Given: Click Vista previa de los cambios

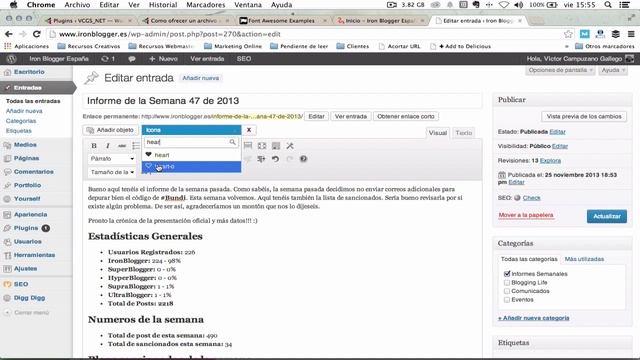Looking at the screenshot, I should [x=584, y=116].
